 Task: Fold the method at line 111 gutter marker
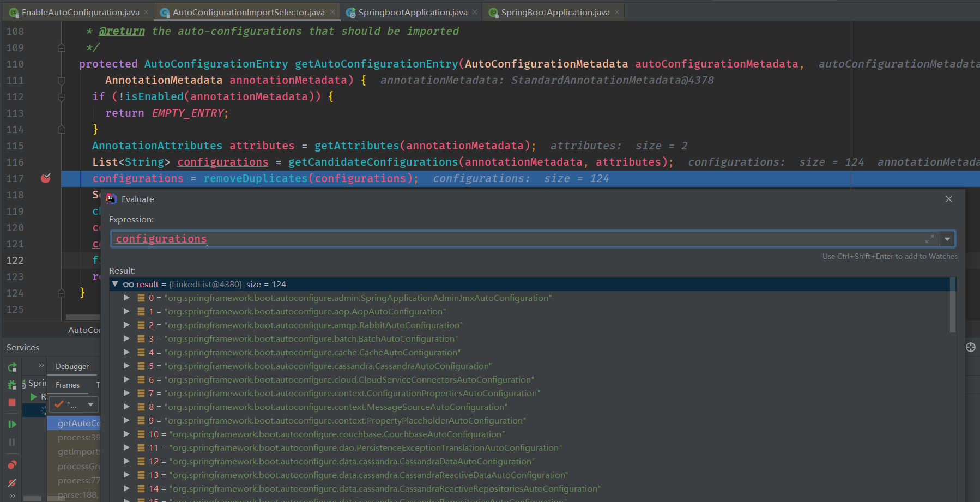coord(62,81)
